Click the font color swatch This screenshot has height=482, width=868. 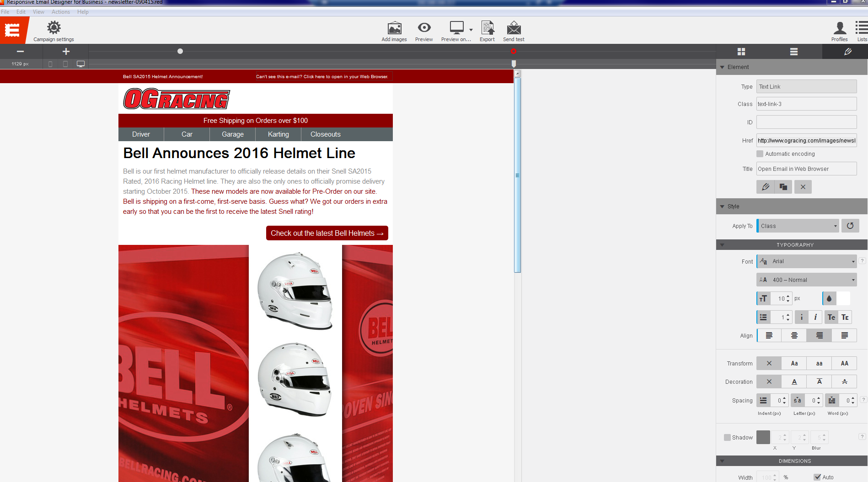pyautogui.click(x=844, y=298)
